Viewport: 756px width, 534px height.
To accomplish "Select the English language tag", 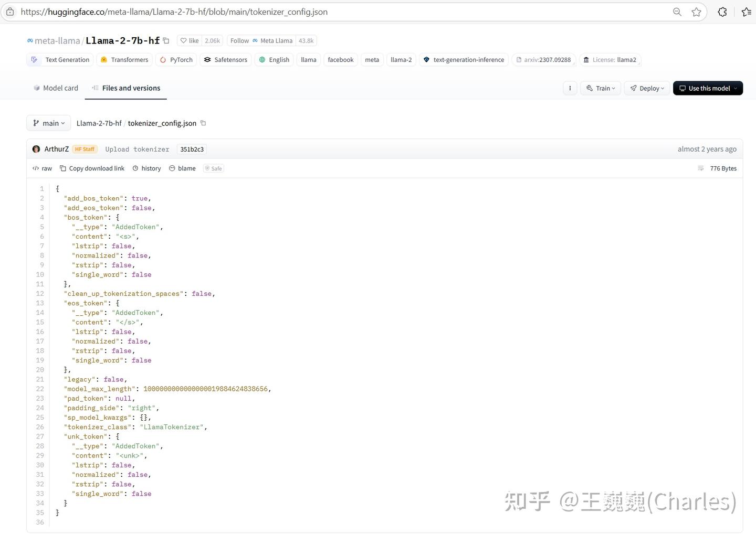I will click(274, 60).
